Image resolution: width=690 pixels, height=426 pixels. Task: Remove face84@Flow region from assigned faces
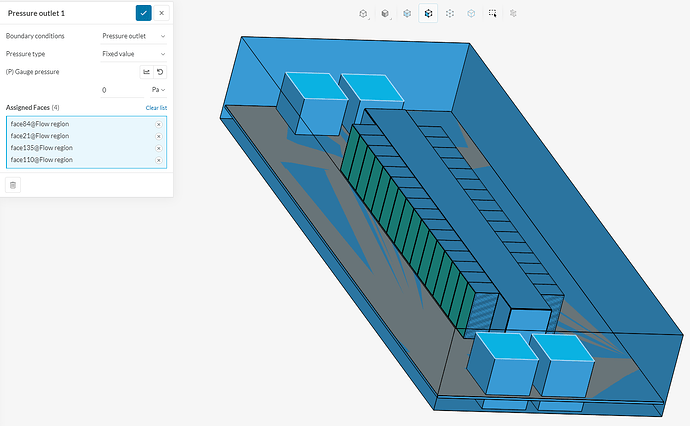pyautogui.click(x=158, y=124)
